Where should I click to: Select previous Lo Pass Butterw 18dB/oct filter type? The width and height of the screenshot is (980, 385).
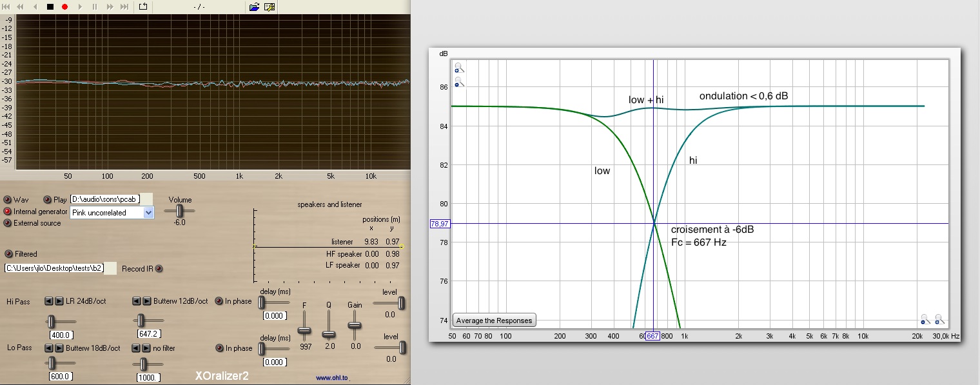point(48,348)
